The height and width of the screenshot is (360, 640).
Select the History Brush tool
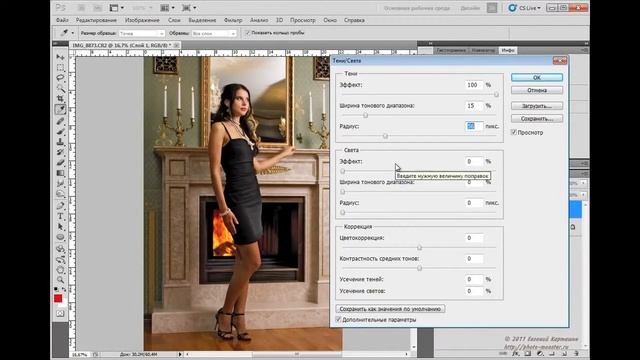pyautogui.click(x=60, y=152)
